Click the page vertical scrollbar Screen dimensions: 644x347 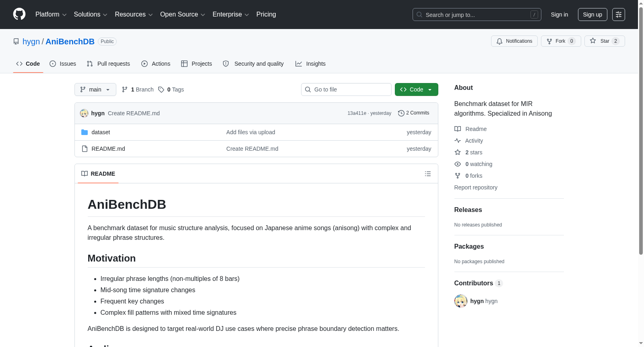pos(641,131)
